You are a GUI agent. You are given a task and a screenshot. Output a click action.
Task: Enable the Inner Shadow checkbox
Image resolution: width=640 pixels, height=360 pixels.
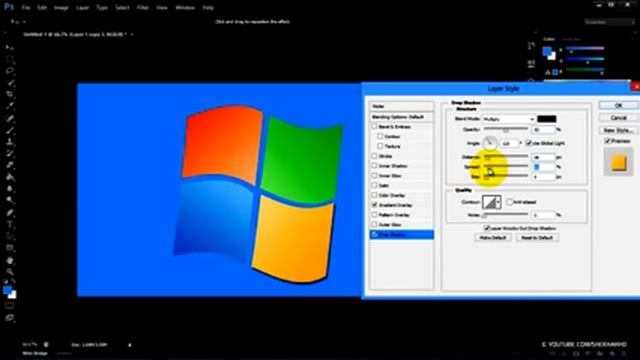374,166
